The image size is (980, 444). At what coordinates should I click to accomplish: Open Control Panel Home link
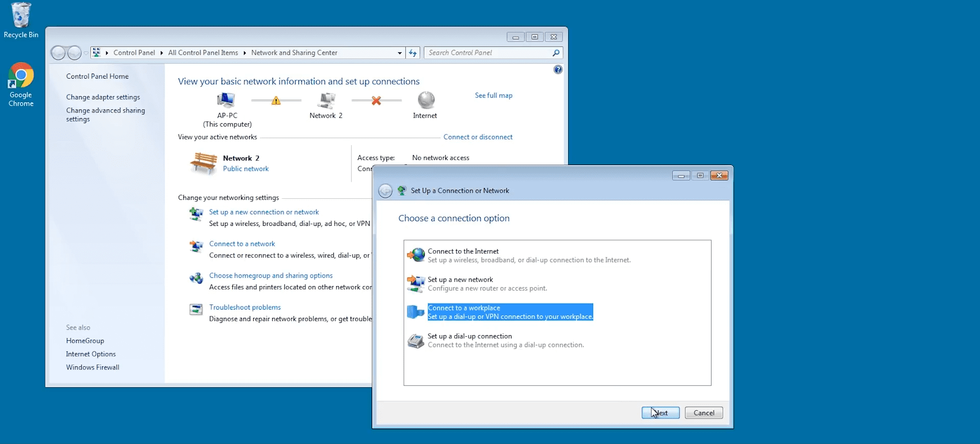(x=97, y=76)
